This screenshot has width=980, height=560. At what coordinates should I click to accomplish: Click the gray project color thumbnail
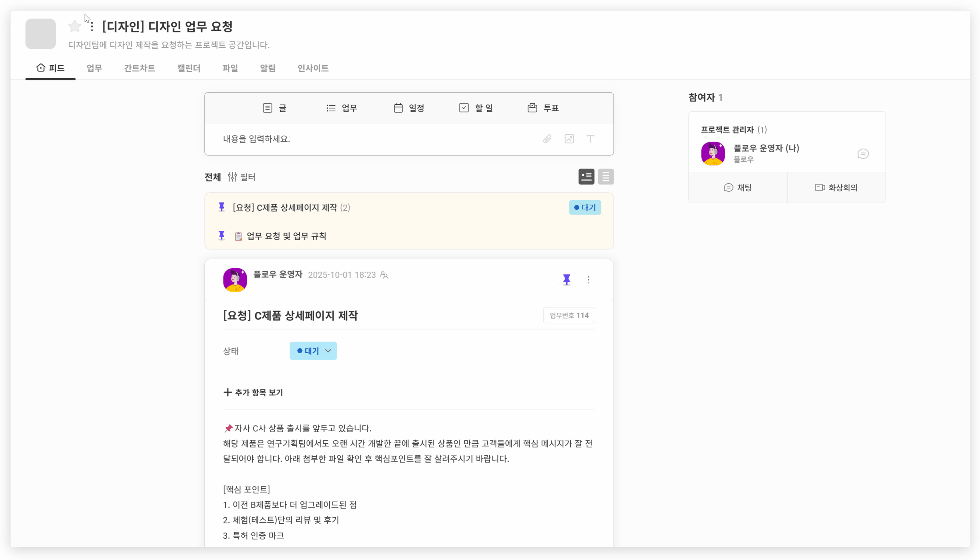click(x=41, y=34)
